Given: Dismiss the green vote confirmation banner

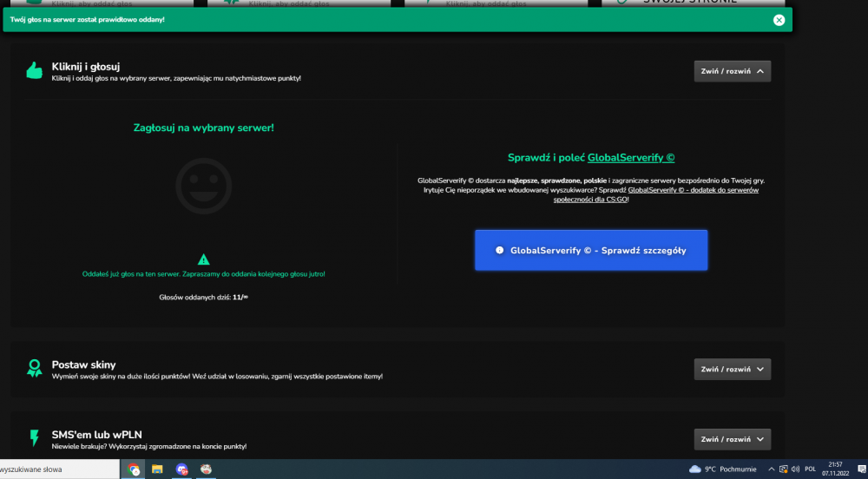Looking at the screenshot, I should click(779, 20).
